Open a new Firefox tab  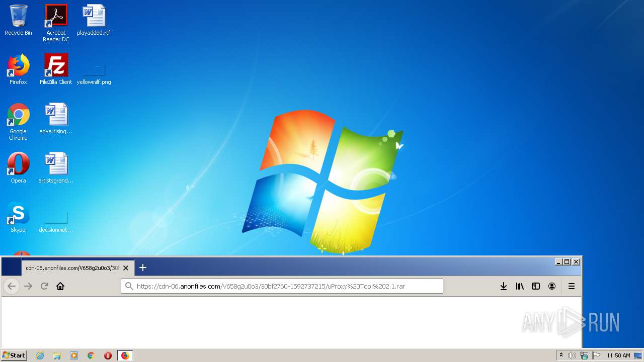[x=143, y=267]
